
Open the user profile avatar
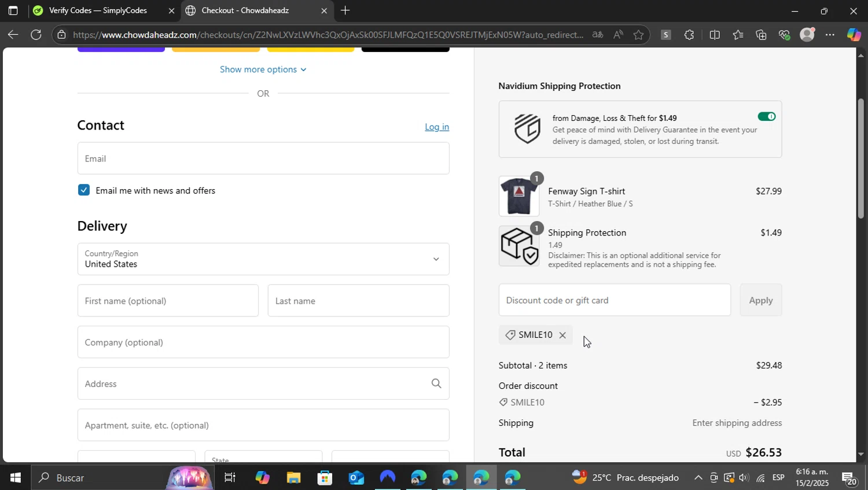(807, 35)
